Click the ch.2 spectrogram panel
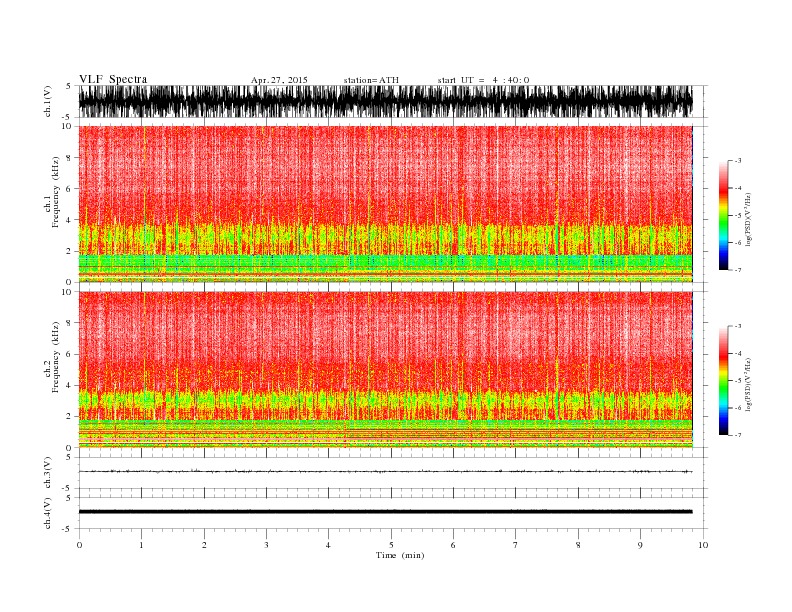 point(385,370)
